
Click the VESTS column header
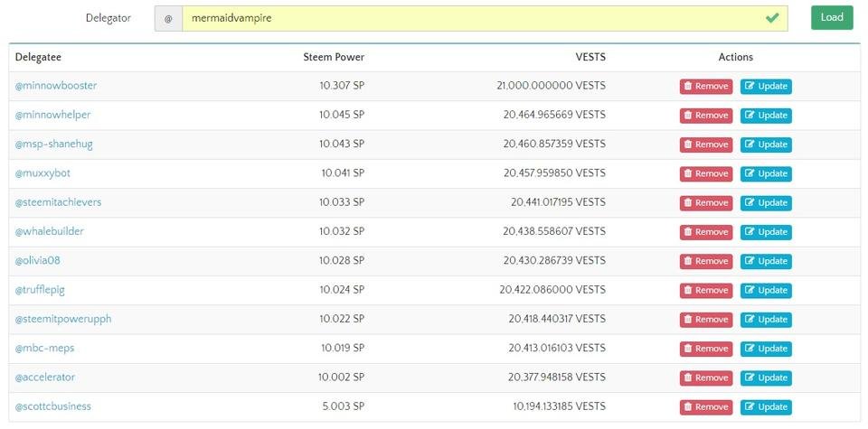pyautogui.click(x=590, y=57)
